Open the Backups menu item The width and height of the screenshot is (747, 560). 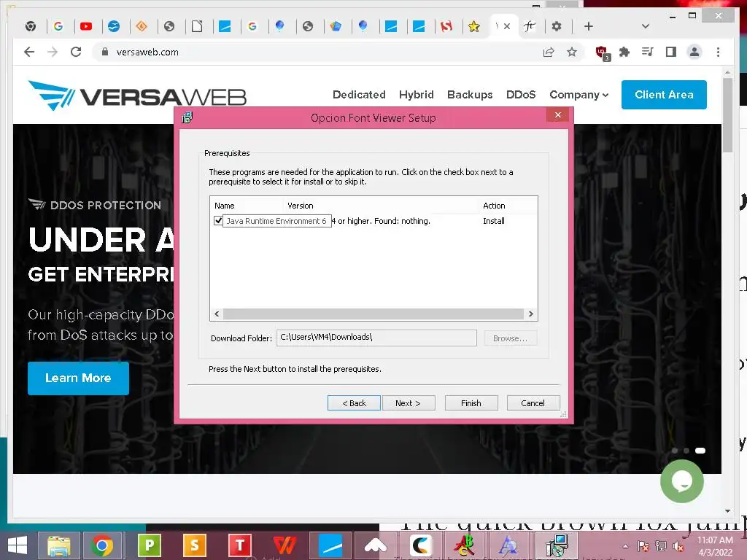[470, 95]
